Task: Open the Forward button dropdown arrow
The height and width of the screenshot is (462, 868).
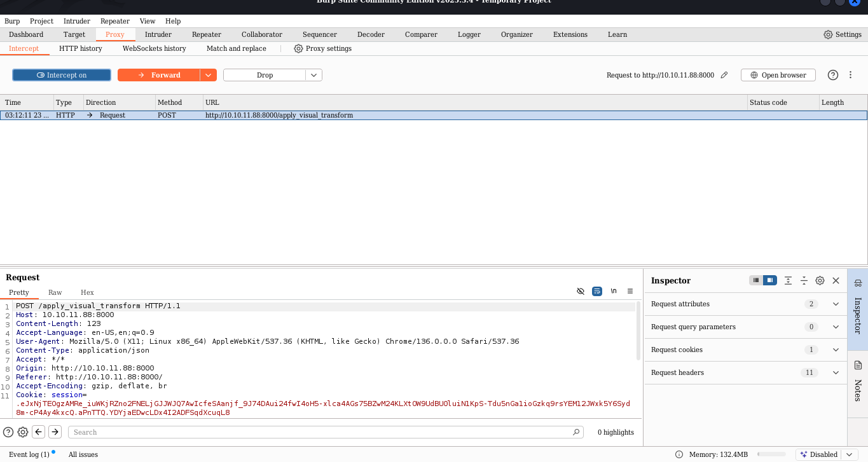Action: click(x=209, y=75)
